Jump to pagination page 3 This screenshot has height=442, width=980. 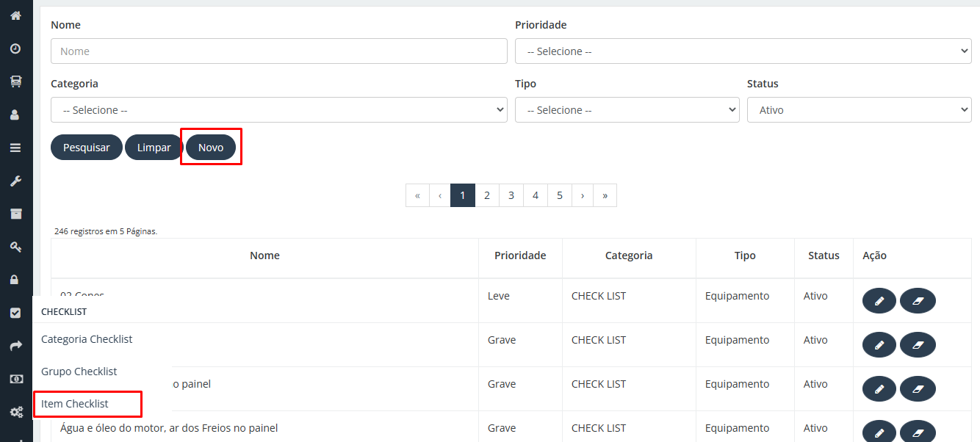click(x=511, y=195)
